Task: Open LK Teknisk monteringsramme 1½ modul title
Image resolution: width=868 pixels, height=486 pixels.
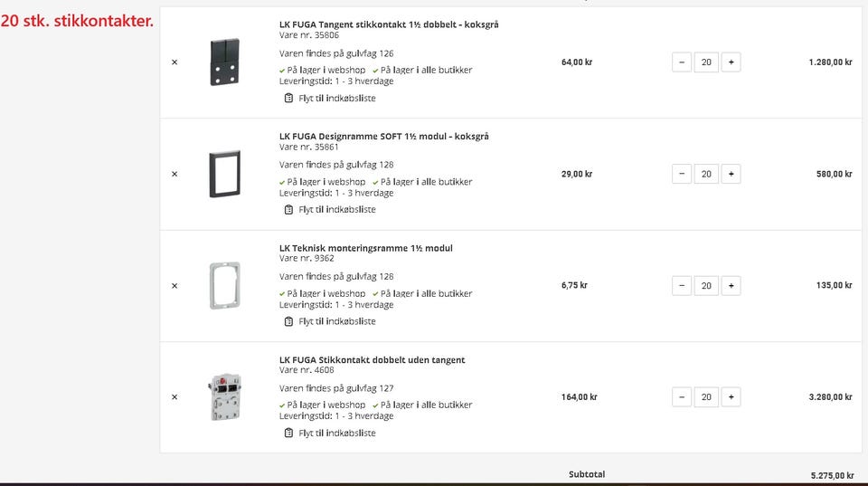Action: 365,248
